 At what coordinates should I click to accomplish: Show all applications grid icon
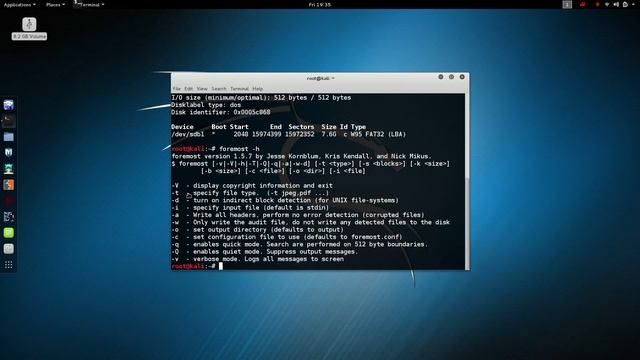coord(9,265)
